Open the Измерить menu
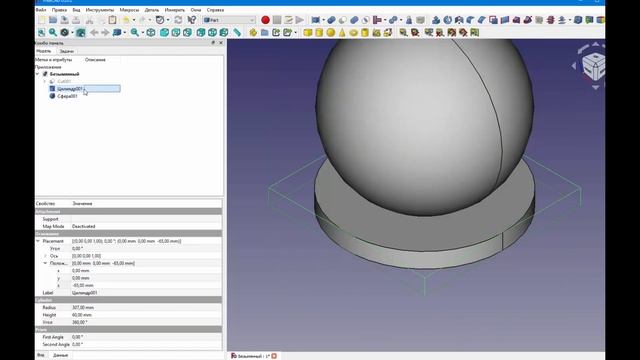This screenshot has height=360, width=640. (175, 10)
